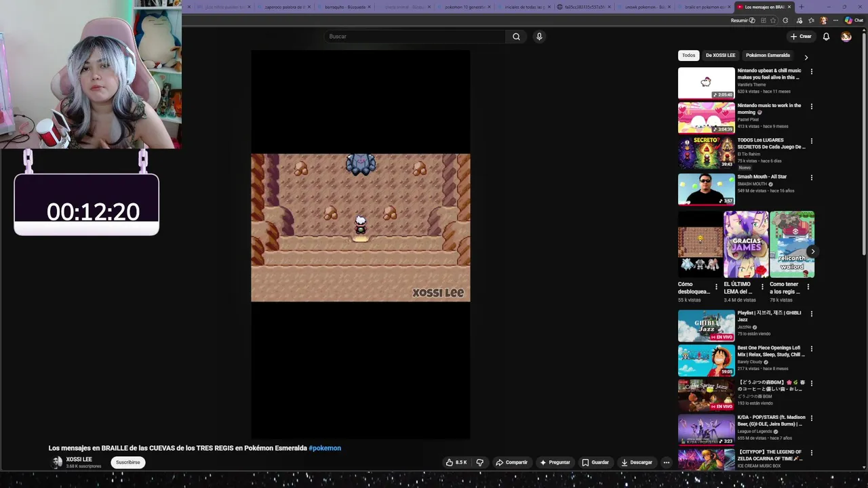Like the video (8.5 K)
The height and width of the screenshot is (488, 868).
click(456, 462)
